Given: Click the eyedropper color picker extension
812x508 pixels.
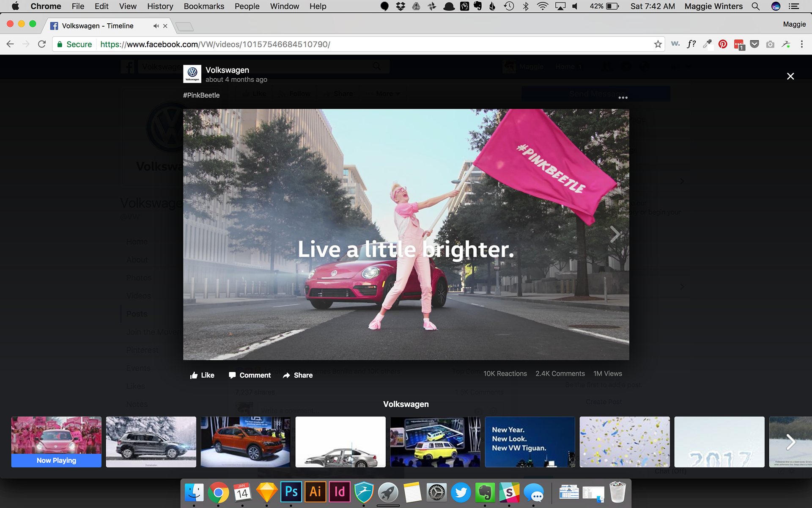Looking at the screenshot, I should click(x=707, y=44).
